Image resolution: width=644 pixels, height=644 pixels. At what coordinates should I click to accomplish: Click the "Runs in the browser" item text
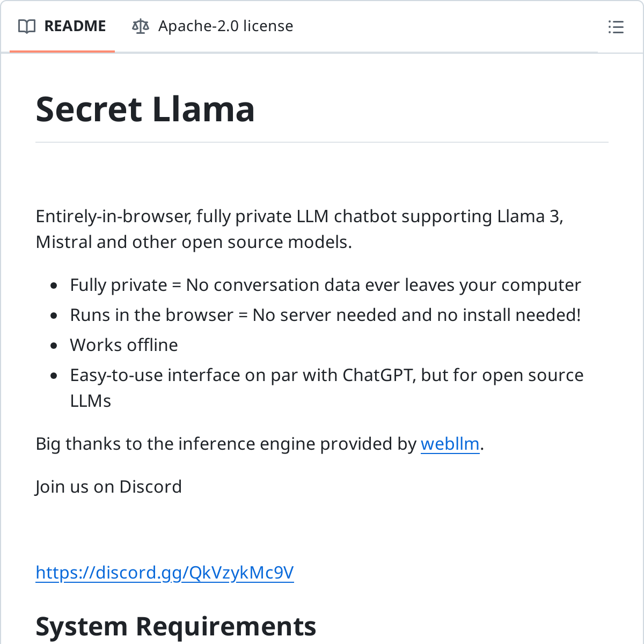pyautogui.click(x=325, y=315)
